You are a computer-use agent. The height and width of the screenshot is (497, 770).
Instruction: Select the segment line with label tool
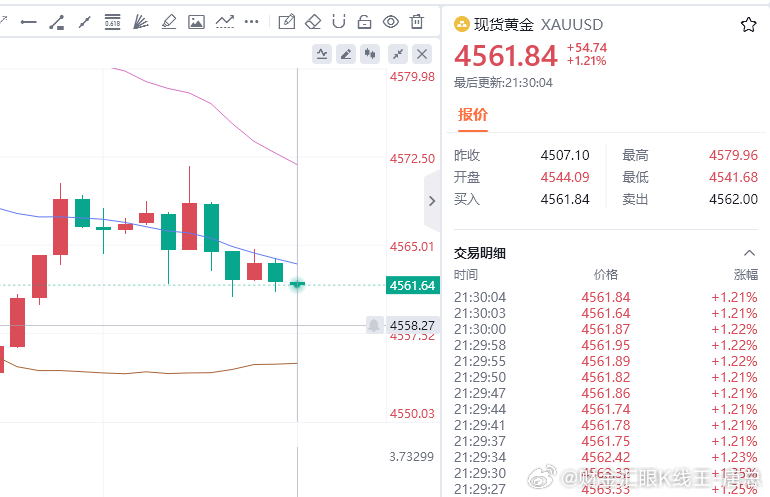pos(56,22)
